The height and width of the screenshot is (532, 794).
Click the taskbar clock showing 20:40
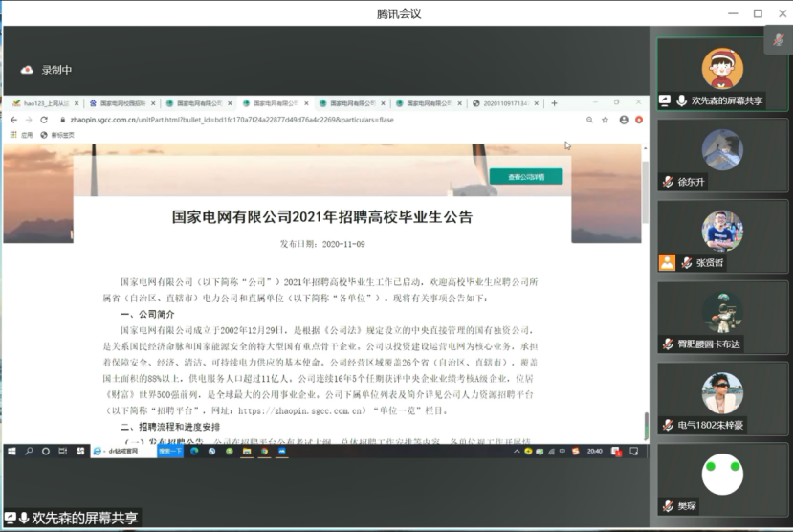click(593, 451)
